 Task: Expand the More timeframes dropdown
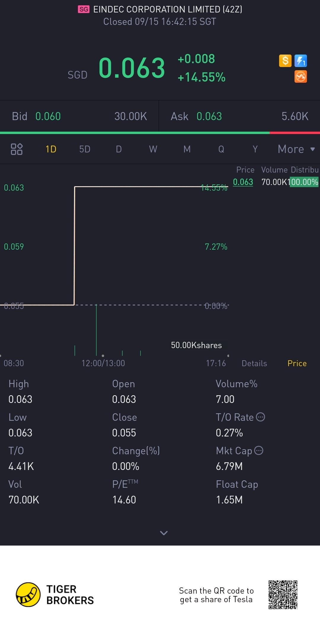tap(296, 149)
